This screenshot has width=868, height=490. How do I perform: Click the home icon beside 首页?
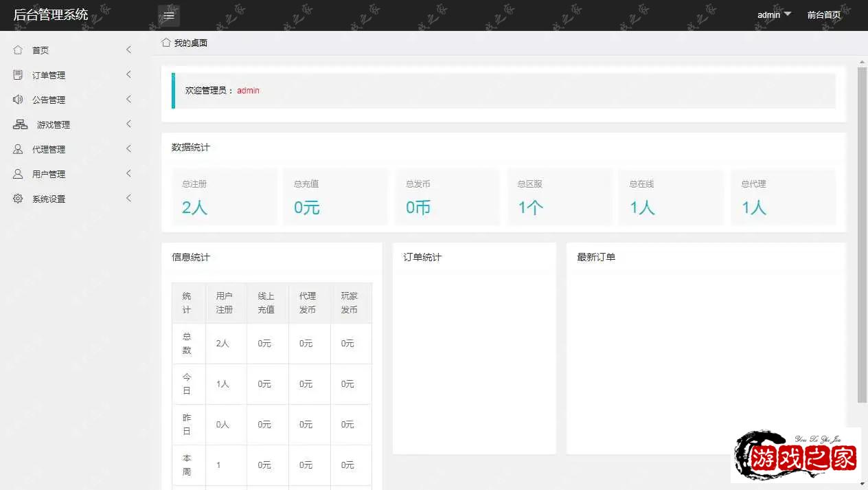(x=18, y=50)
